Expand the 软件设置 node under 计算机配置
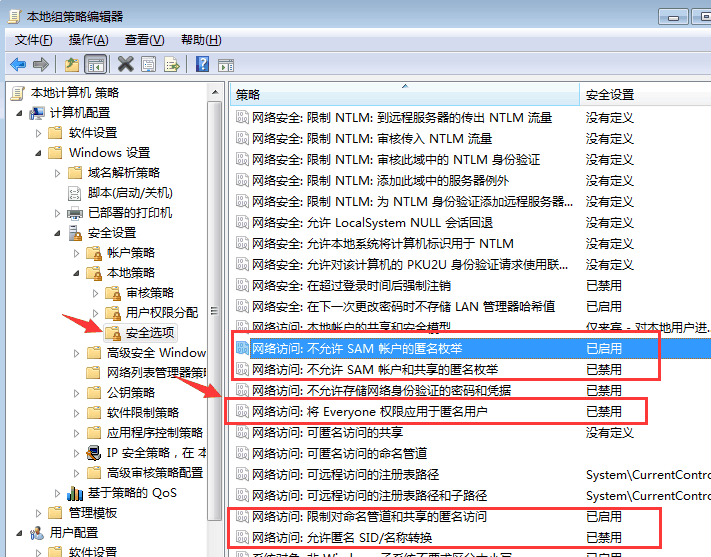The width and height of the screenshot is (711, 557). [39, 133]
